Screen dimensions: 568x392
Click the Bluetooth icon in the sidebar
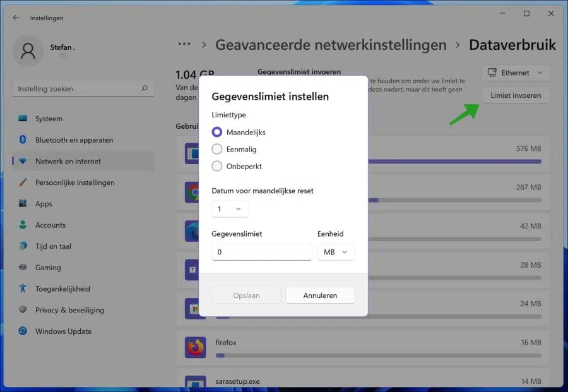coord(23,140)
